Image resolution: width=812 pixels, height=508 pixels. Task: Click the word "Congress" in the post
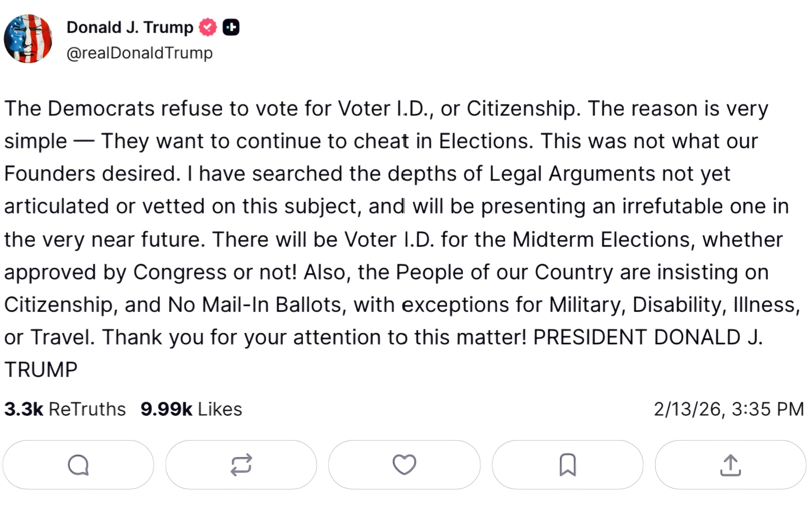coord(180,272)
